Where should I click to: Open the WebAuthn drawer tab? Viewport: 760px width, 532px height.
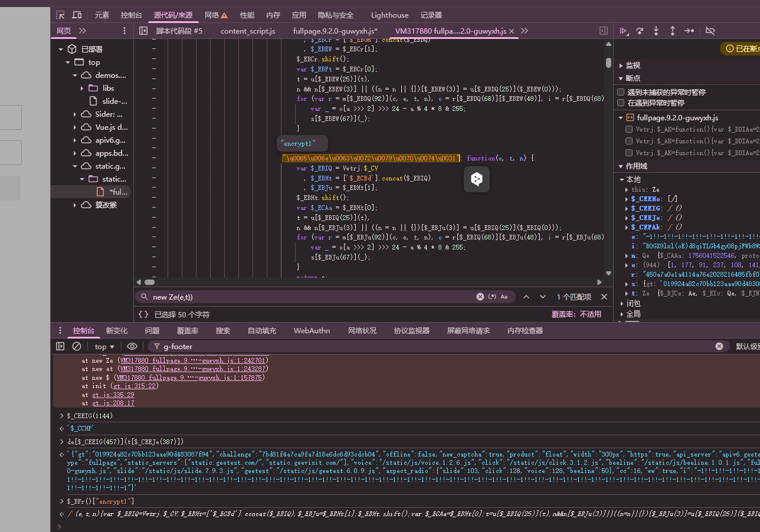(312, 330)
